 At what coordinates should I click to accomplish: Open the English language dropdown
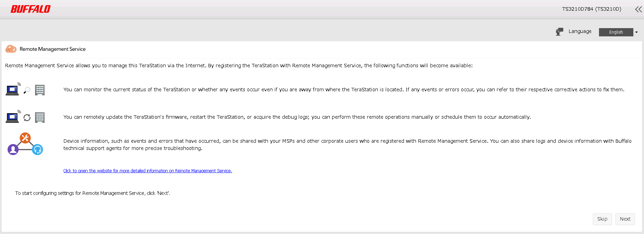[x=616, y=32]
